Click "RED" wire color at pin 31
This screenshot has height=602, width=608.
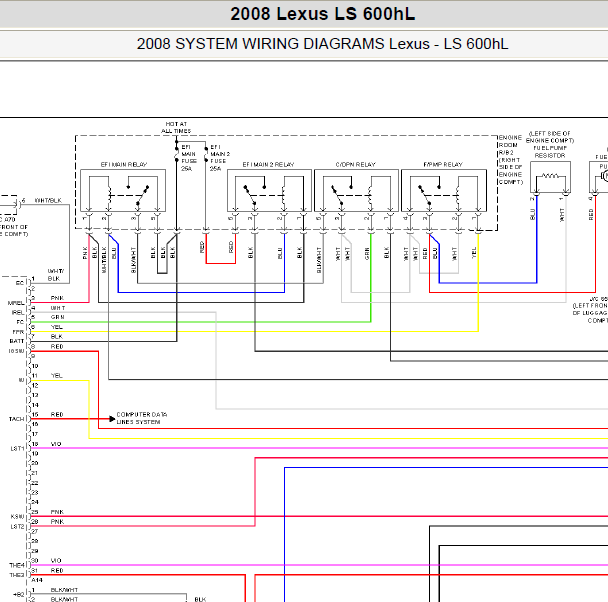coord(57,571)
